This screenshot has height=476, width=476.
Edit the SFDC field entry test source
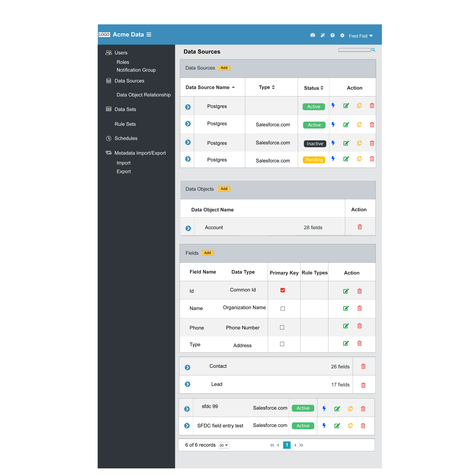(337, 426)
